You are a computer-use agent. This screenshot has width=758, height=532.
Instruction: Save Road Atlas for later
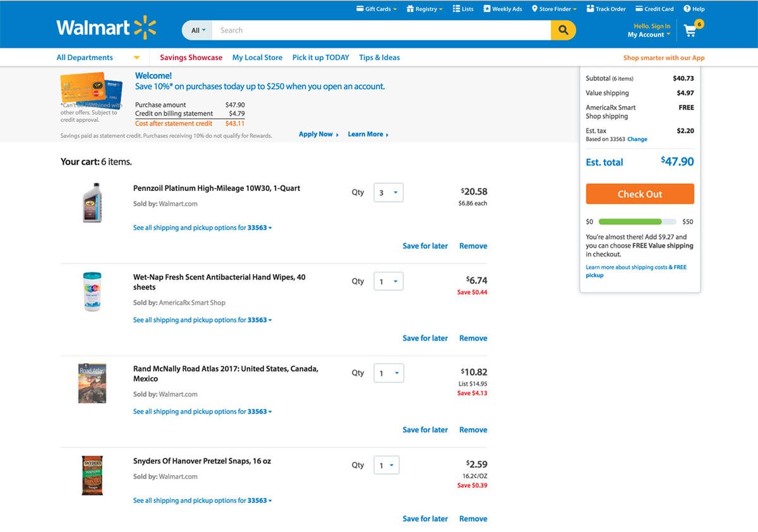click(x=425, y=430)
